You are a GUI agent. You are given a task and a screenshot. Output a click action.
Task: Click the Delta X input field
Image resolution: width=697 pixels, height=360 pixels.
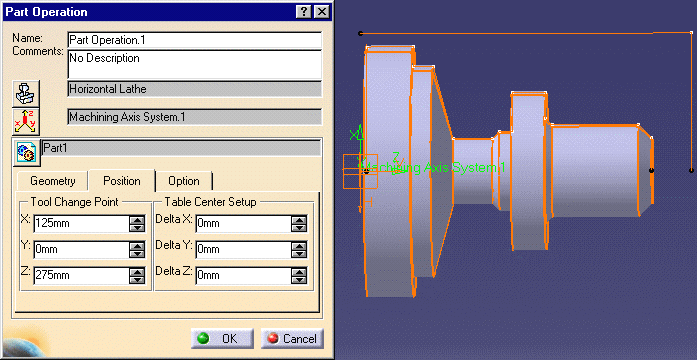pyautogui.click(x=243, y=224)
